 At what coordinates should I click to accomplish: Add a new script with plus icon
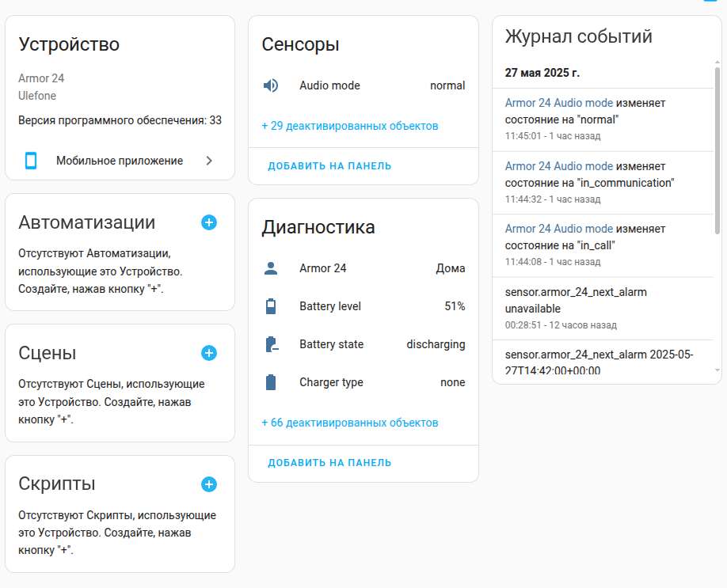(208, 484)
